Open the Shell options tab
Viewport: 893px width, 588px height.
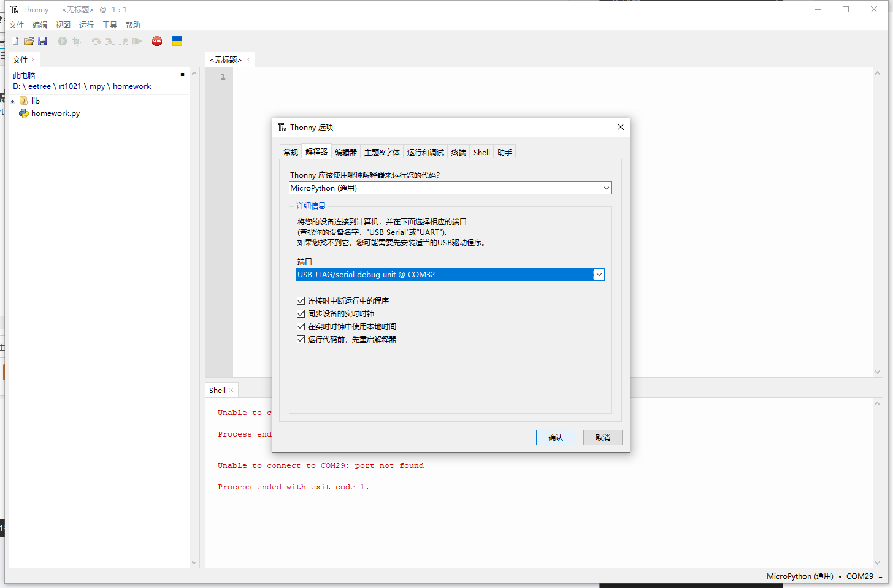pos(481,152)
